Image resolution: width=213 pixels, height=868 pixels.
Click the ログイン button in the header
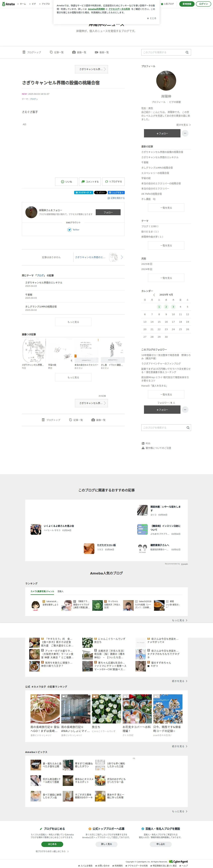tap(203, 4)
